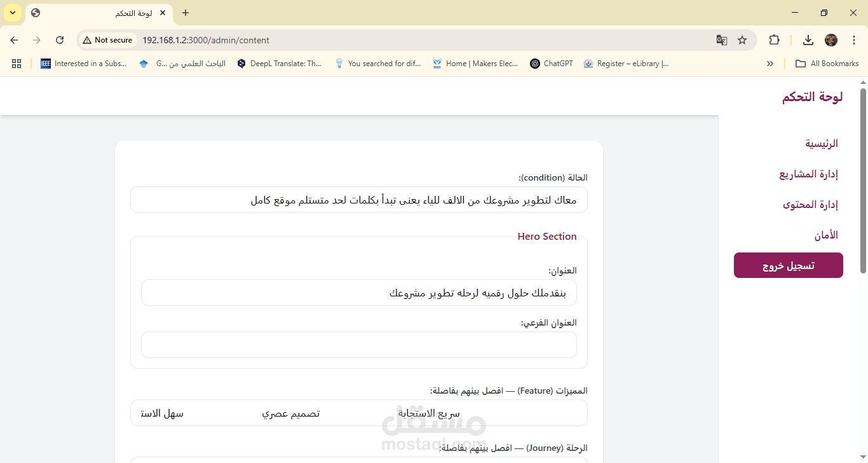The height and width of the screenshot is (463, 868).
Task: Open the apps grid icon in bookmarks bar
Action: pyautogui.click(x=17, y=64)
